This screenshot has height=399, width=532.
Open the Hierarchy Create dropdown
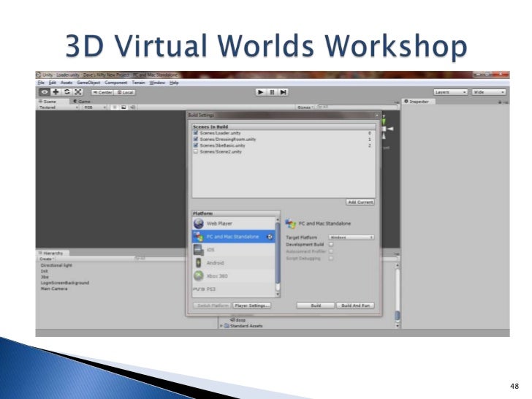47,259
